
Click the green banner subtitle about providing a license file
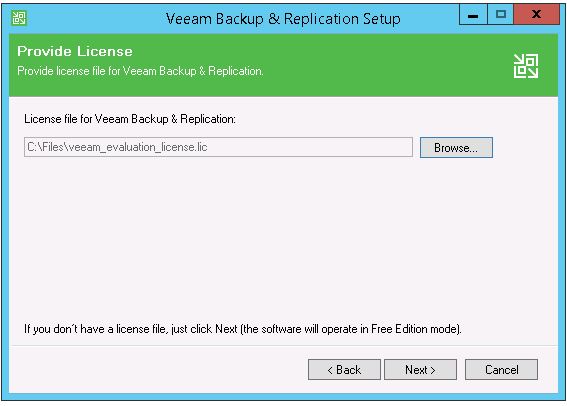[x=140, y=71]
